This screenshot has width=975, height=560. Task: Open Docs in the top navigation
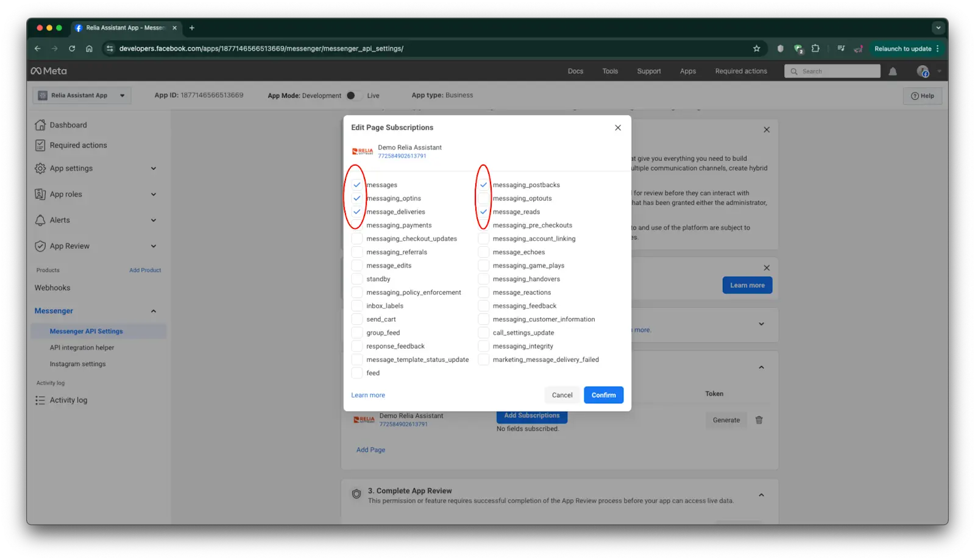(575, 71)
